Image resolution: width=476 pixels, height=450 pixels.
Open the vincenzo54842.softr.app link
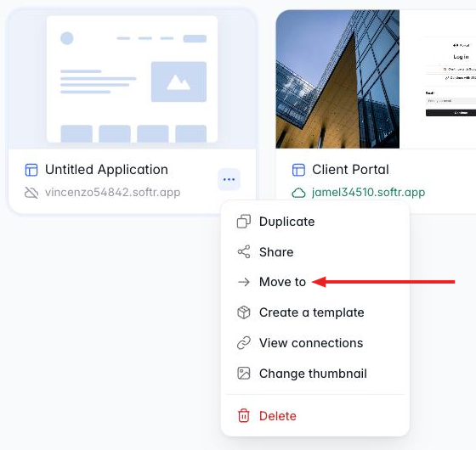(112, 192)
